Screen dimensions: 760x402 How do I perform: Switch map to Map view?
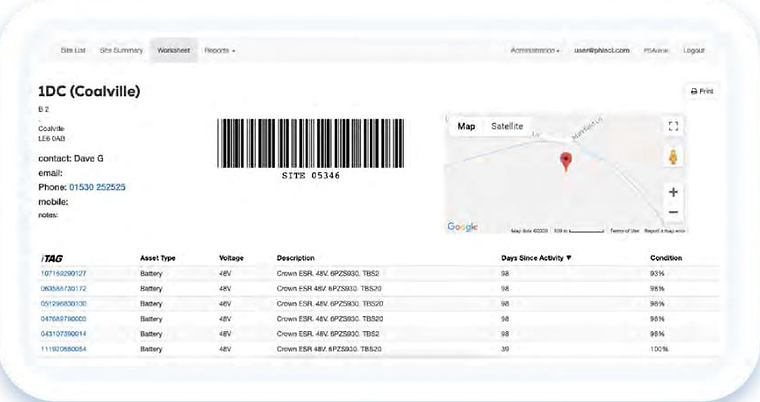click(x=466, y=126)
